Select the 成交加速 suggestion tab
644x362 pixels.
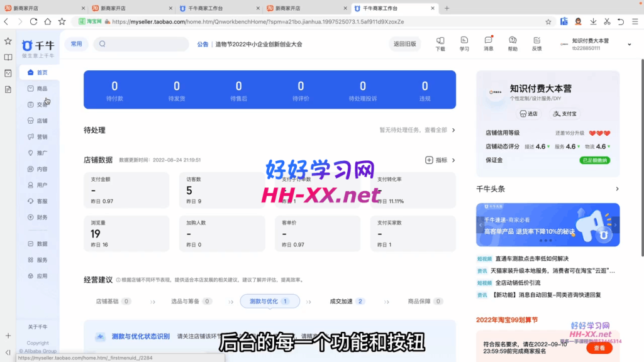347,301
